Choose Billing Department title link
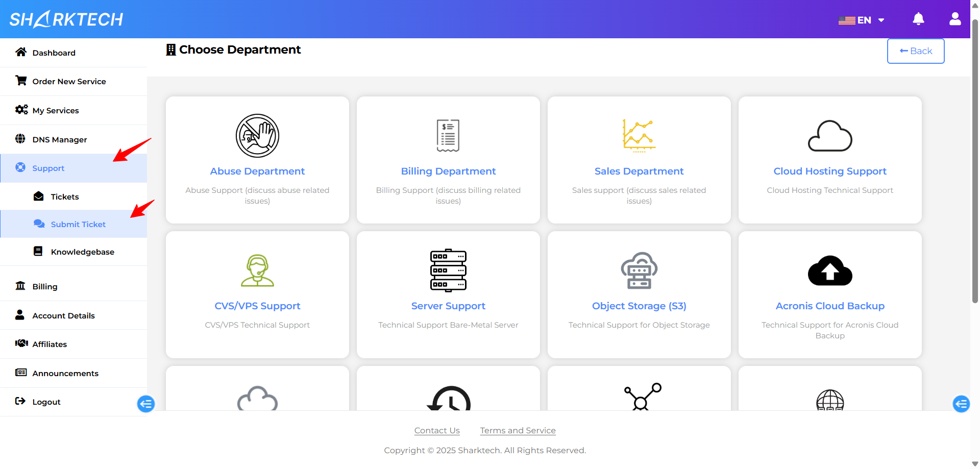Image resolution: width=980 pixels, height=469 pixels. (x=448, y=171)
